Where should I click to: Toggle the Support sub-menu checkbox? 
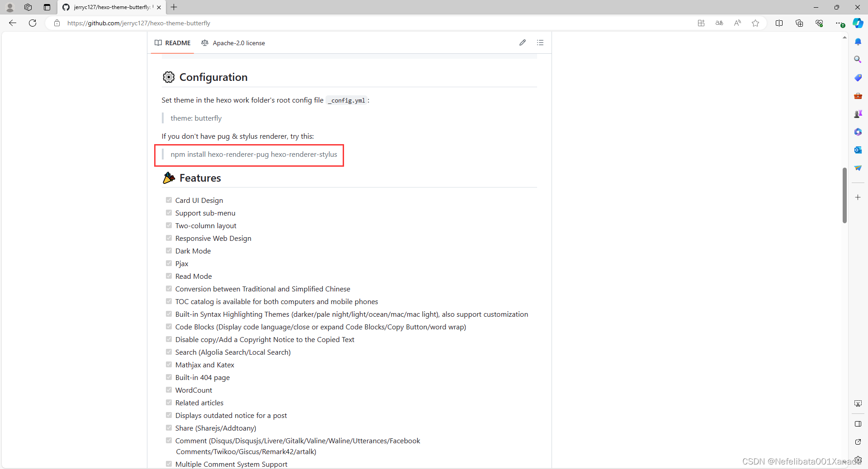[x=169, y=213]
